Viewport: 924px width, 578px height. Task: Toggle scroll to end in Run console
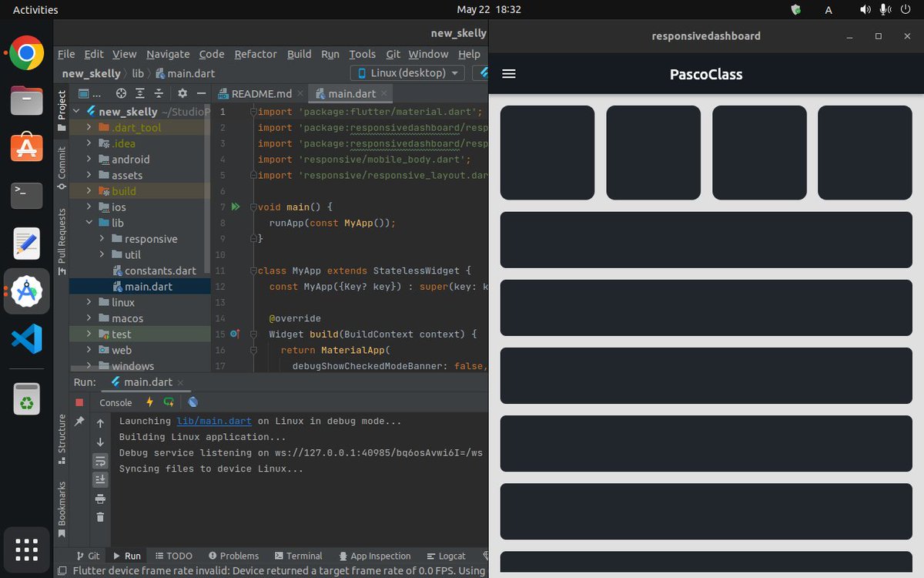click(100, 479)
